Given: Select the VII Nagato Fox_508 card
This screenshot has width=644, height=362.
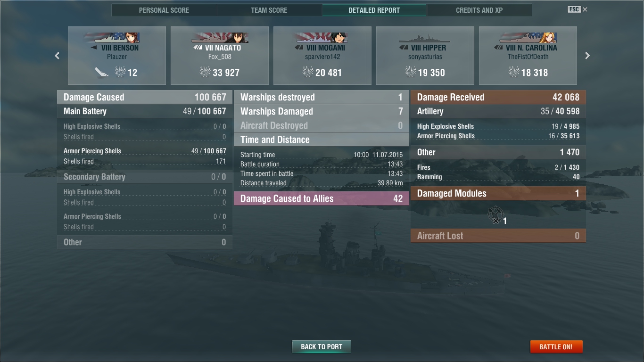Looking at the screenshot, I should pos(220,56).
